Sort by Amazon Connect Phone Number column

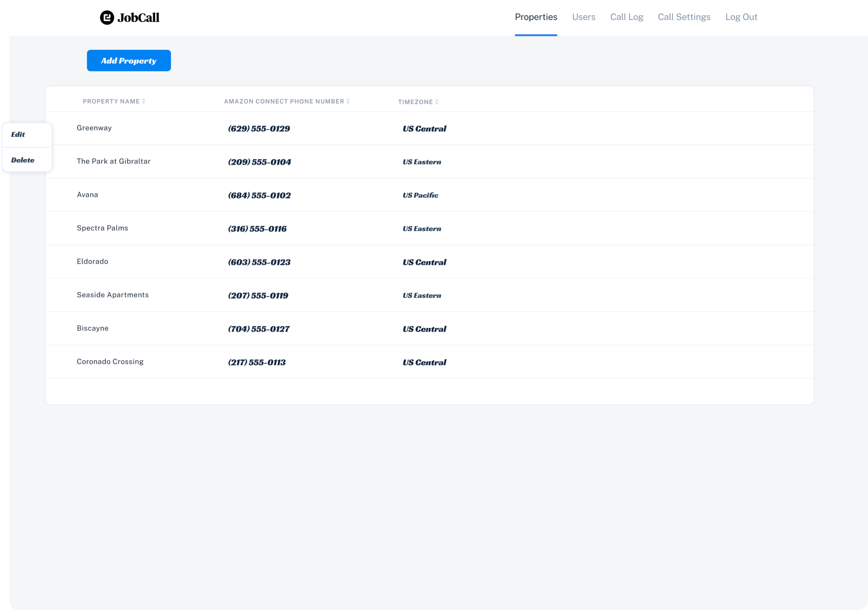pyautogui.click(x=348, y=101)
